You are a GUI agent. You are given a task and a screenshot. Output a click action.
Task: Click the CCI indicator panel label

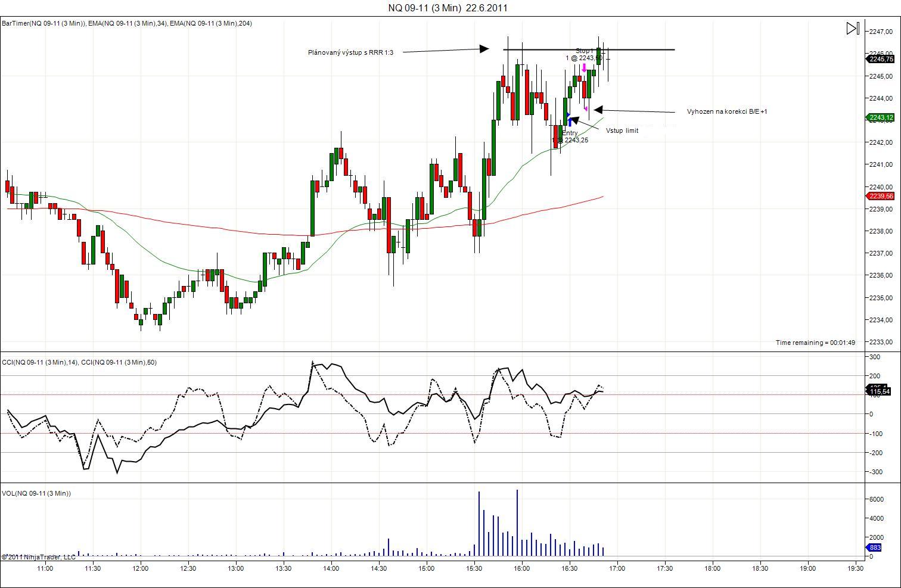tap(79, 362)
